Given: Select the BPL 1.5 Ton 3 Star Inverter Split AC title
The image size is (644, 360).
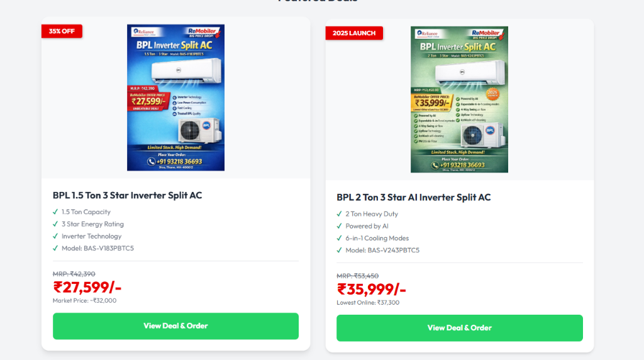Looking at the screenshot, I should (x=127, y=195).
